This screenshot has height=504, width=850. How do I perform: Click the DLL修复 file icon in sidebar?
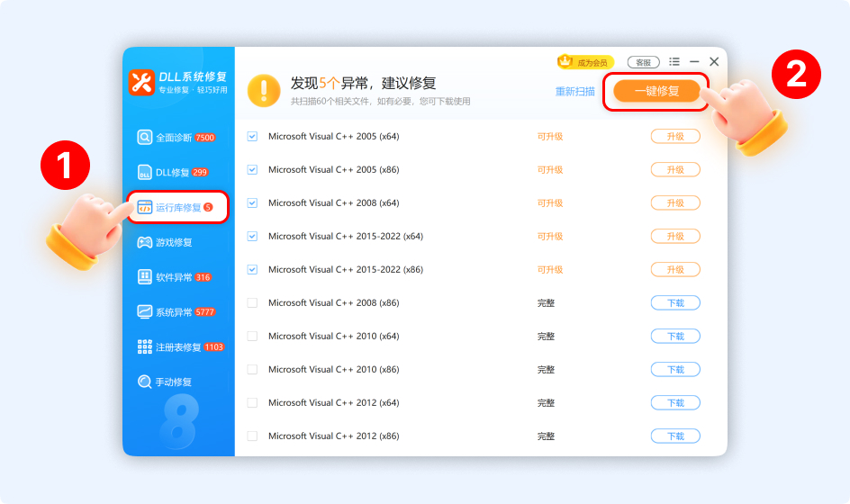click(144, 172)
